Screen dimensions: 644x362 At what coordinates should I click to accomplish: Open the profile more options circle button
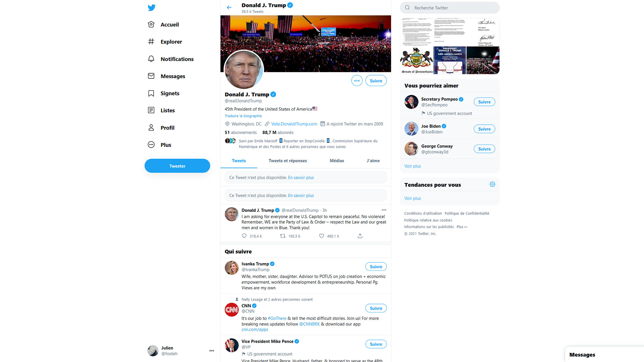pyautogui.click(x=357, y=81)
